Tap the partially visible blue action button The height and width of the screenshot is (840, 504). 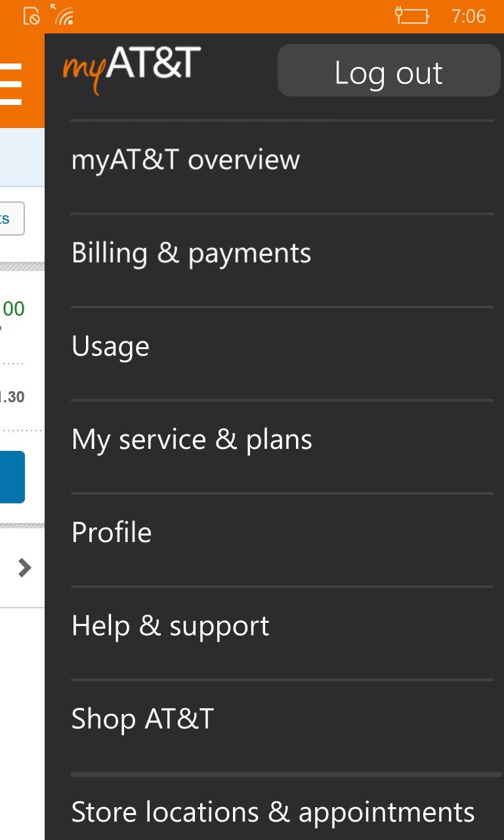click(x=12, y=477)
